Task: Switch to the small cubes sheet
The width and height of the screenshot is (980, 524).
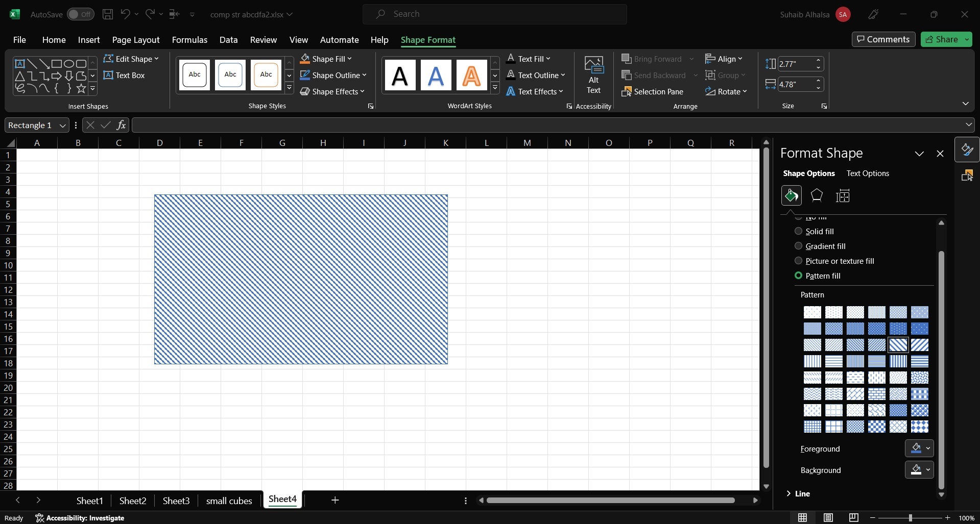Action: pos(228,501)
